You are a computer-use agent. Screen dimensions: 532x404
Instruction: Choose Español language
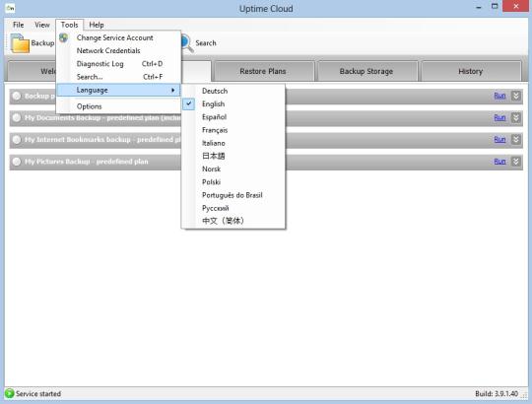click(233, 117)
